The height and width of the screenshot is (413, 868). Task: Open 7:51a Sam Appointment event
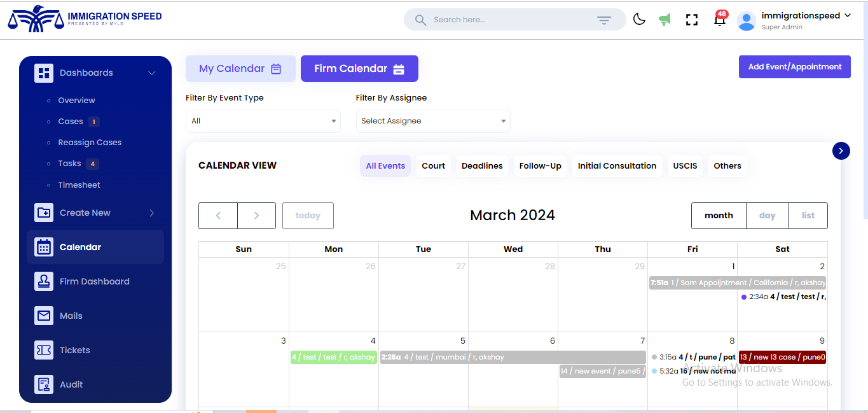point(738,283)
